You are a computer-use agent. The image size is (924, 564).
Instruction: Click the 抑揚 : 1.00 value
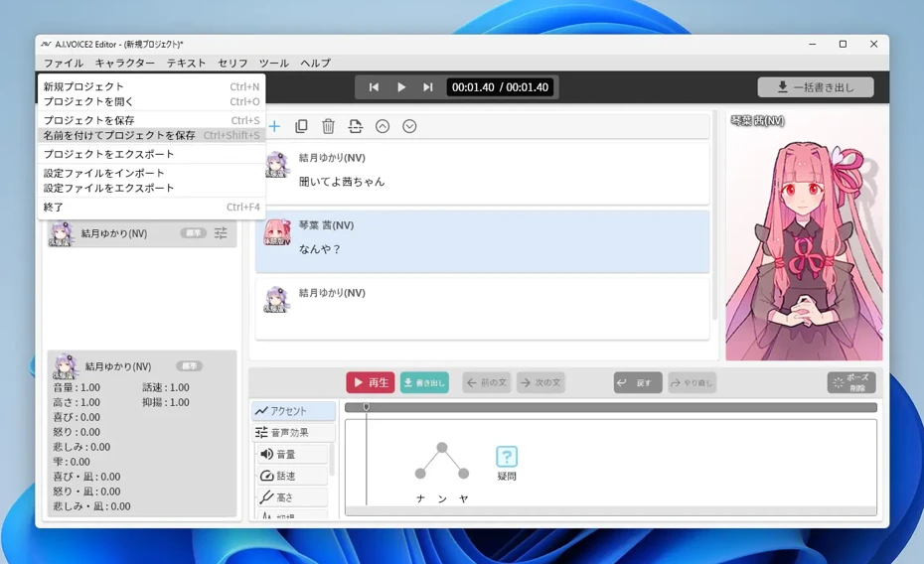point(166,402)
